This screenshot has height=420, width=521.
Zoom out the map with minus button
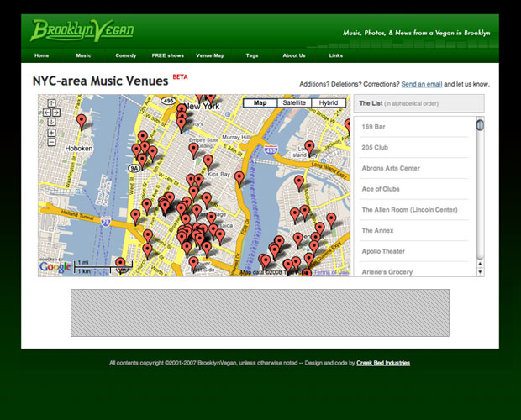tap(51, 143)
